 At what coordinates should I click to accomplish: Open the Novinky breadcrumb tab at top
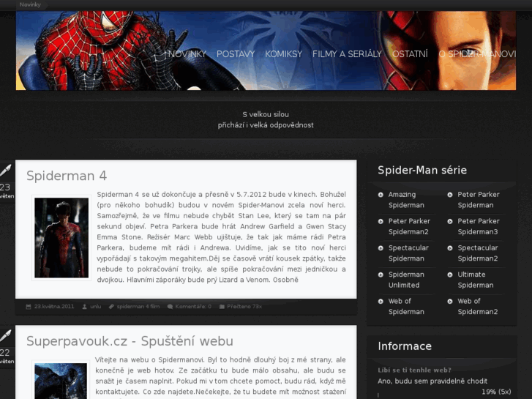click(30, 4)
